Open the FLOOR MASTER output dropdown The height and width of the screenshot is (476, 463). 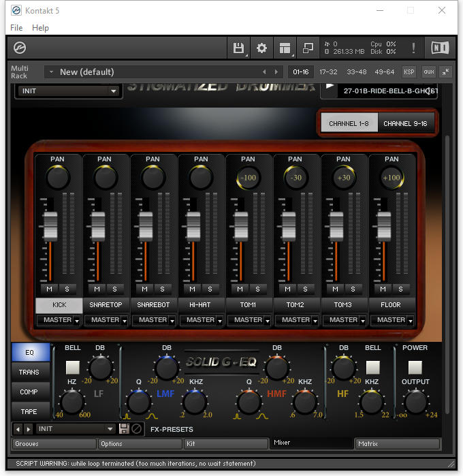[x=392, y=320]
